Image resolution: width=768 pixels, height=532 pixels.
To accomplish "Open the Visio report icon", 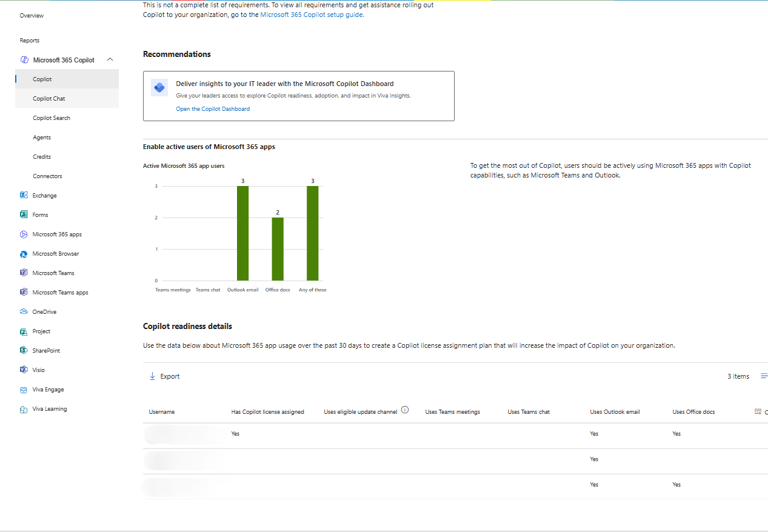I will coord(24,370).
